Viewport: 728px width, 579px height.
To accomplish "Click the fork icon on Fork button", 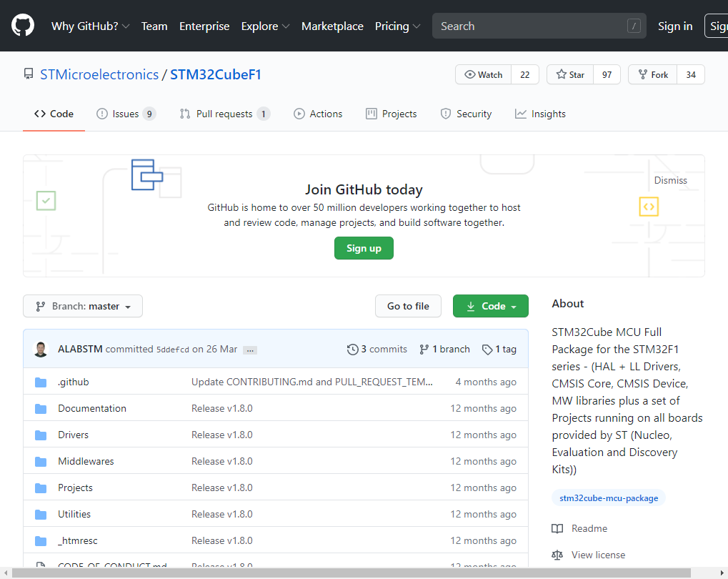I will pos(642,74).
